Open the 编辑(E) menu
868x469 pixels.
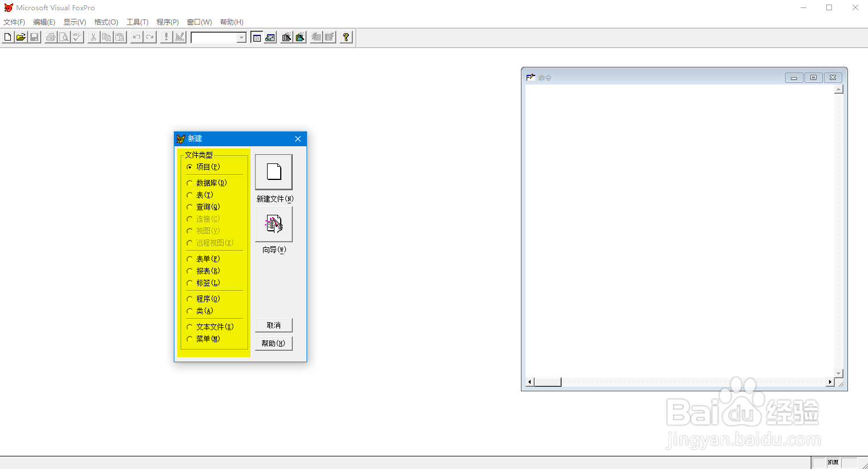(x=44, y=22)
